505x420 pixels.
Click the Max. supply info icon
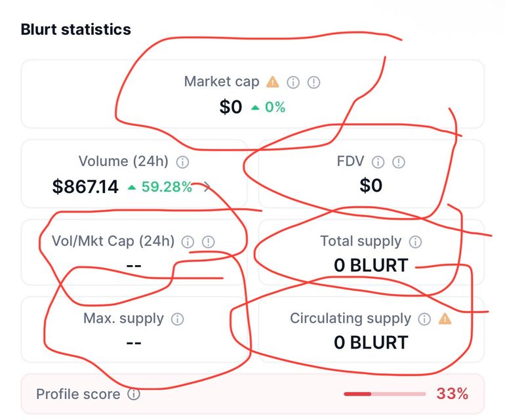pos(177,319)
